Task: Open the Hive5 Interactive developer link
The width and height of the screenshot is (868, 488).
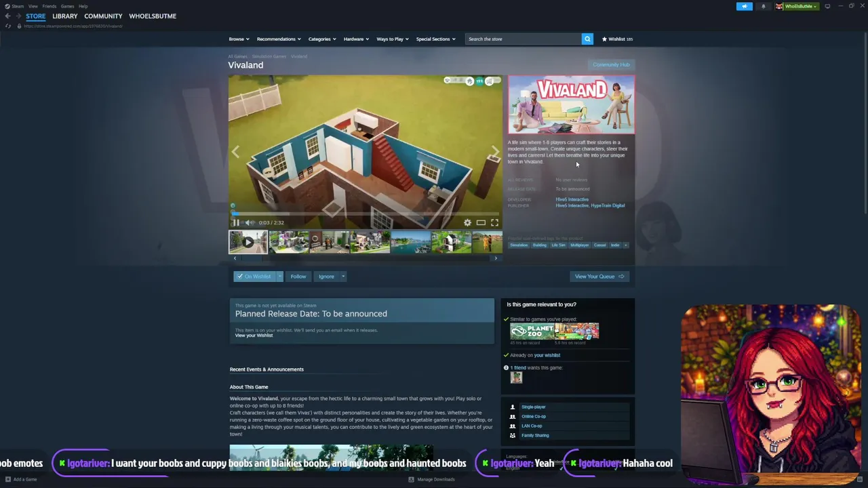Action: point(572,199)
